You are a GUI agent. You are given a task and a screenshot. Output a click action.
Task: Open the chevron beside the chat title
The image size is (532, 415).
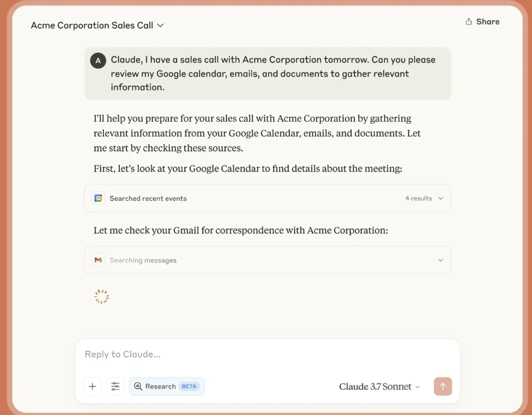(x=160, y=26)
